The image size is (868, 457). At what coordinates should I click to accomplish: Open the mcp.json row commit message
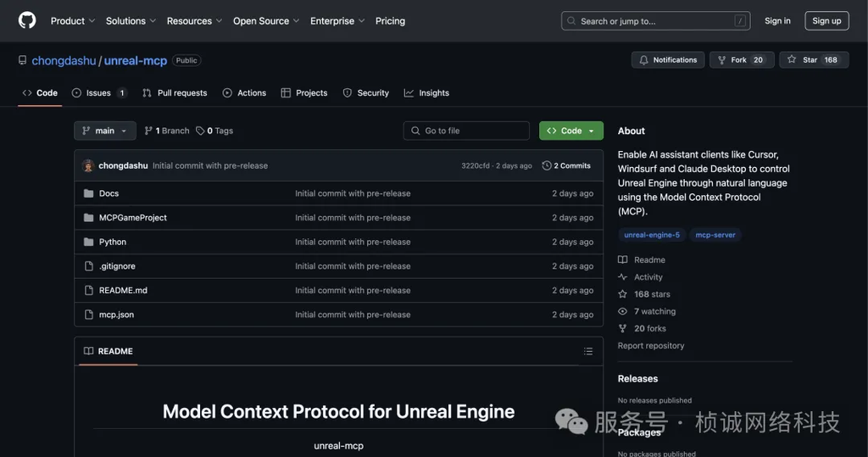tap(353, 315)
